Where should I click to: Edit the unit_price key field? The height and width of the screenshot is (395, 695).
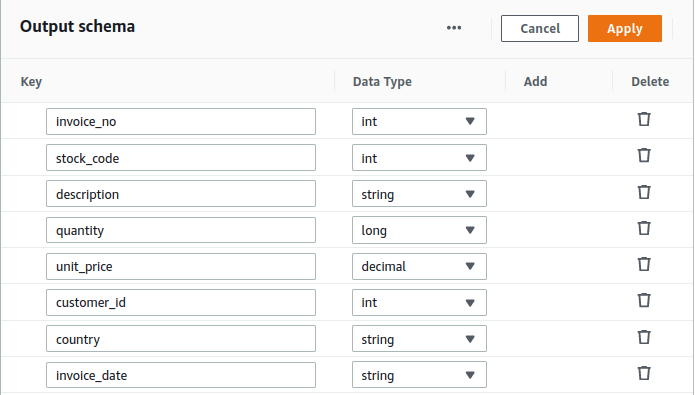click(x=181, y=266)
